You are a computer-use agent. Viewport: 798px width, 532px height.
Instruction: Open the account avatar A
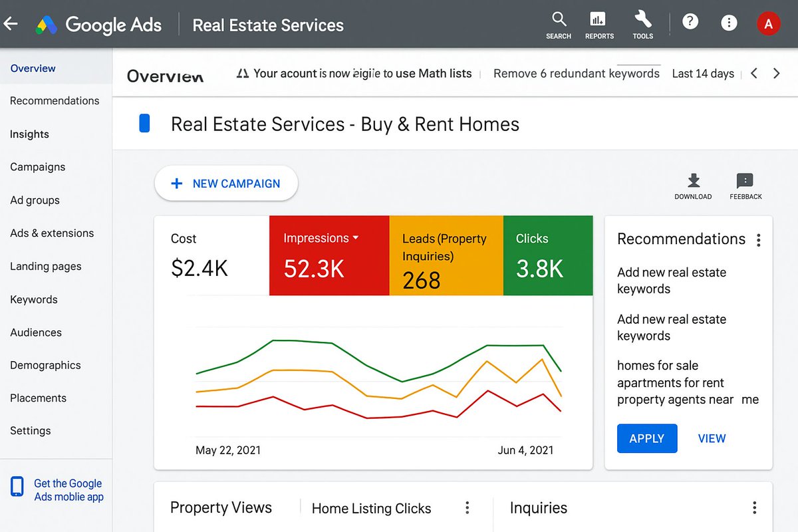click(x=769, y=24)
